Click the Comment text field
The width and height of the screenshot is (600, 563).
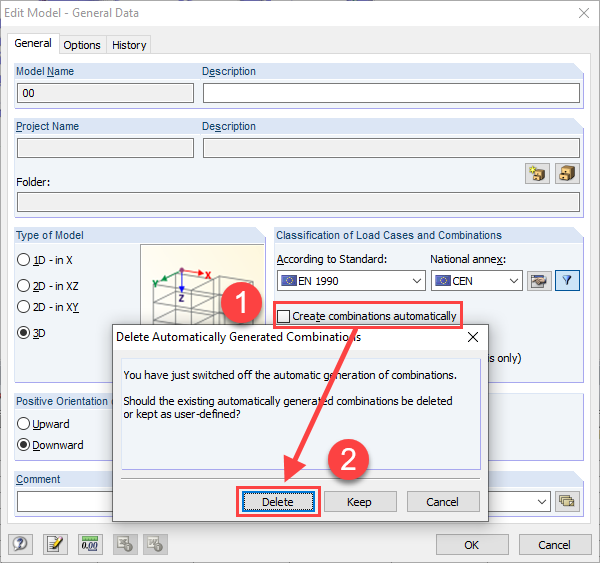(65, 501)
